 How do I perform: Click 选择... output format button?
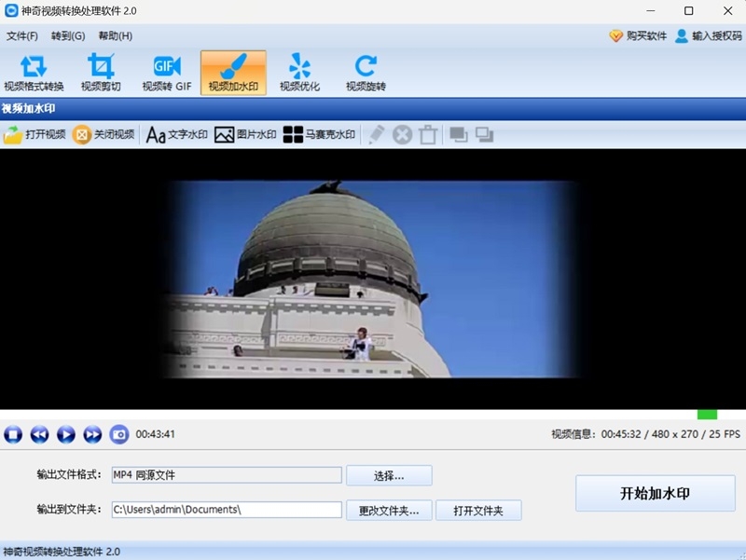pyautogui.click(x=389, y=475)
